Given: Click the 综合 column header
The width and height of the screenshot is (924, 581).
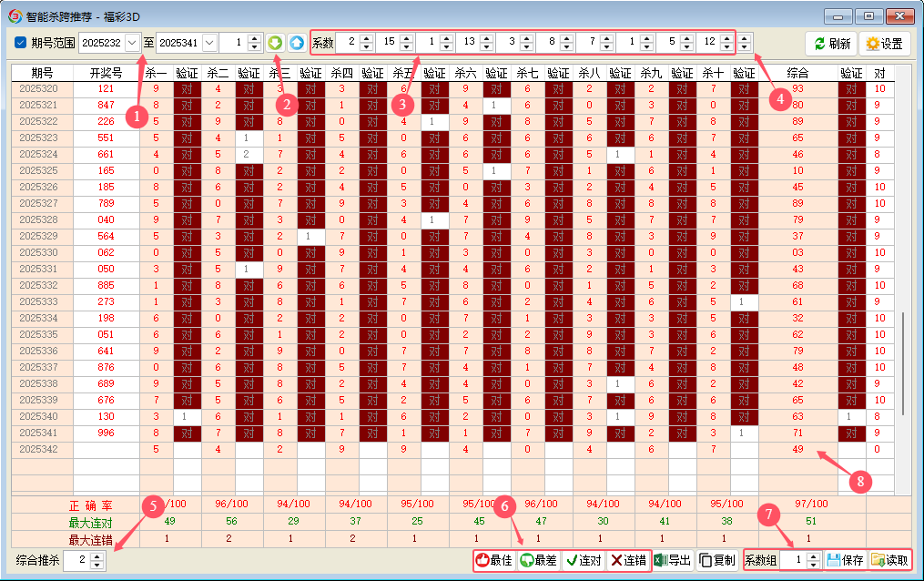Looking at the screenshot, I should click(x=797, y=72).
